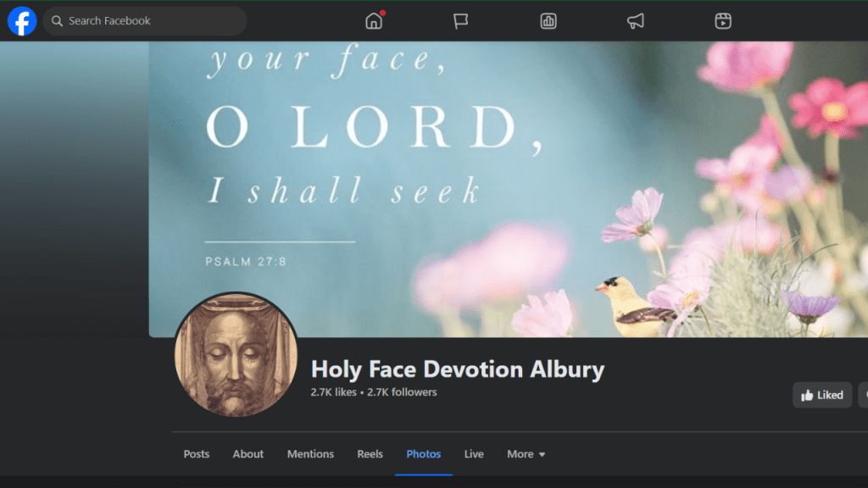The image size is (868, 488).
Task: Open Pages using the flag icon
Action: (x=461, y=21)
